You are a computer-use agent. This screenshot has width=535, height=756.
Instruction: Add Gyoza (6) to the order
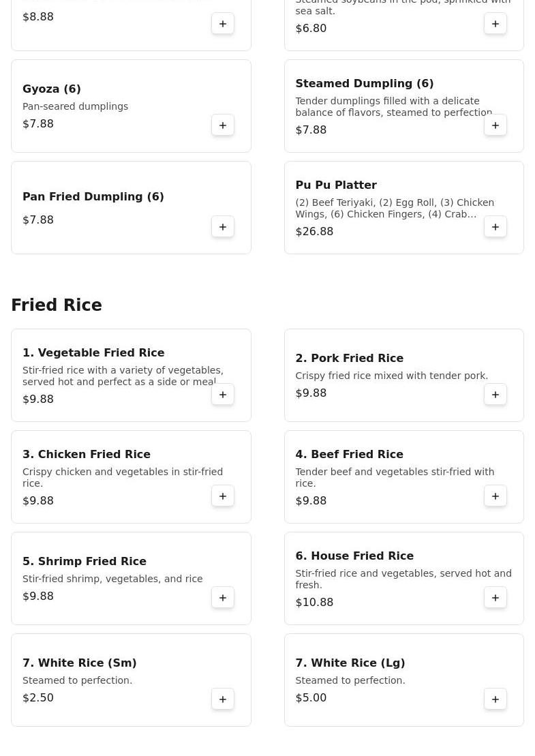tap(223, 125)
